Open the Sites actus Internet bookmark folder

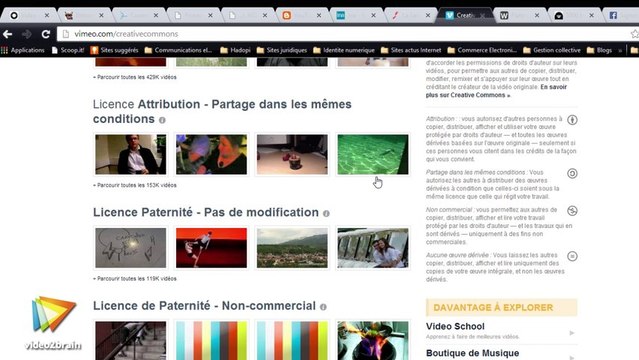(411, 50)
